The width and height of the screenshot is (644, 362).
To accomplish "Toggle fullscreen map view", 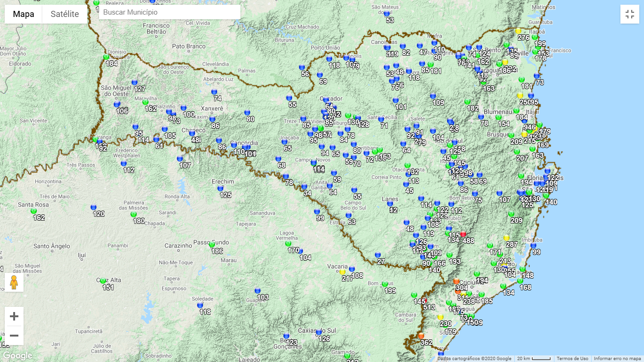I will click(629, 14).
